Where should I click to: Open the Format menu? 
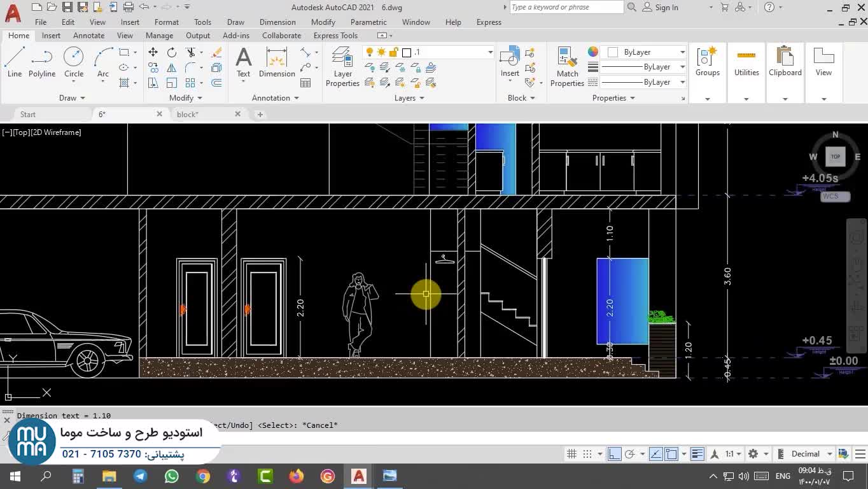pos(167,22)
